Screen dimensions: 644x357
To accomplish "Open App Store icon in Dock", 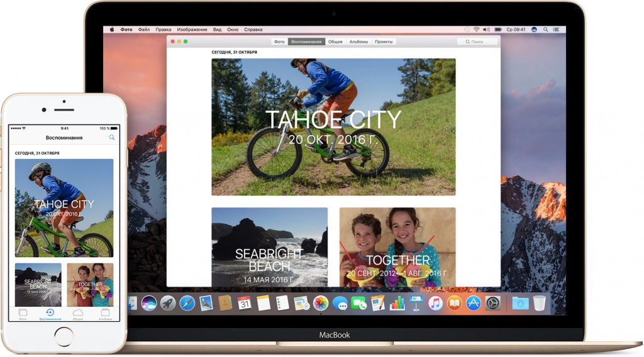I will point(473,304).
